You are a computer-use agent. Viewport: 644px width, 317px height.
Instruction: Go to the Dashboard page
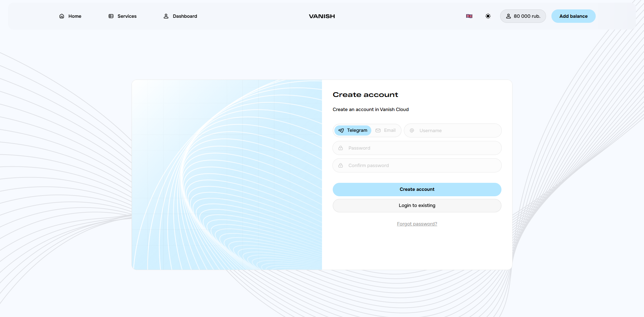[184, 16]
